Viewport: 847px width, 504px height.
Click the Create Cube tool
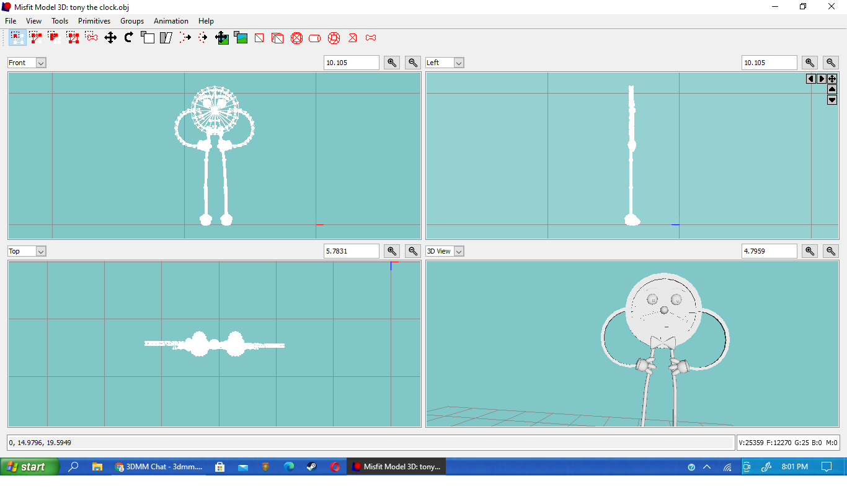click(278, 38)
